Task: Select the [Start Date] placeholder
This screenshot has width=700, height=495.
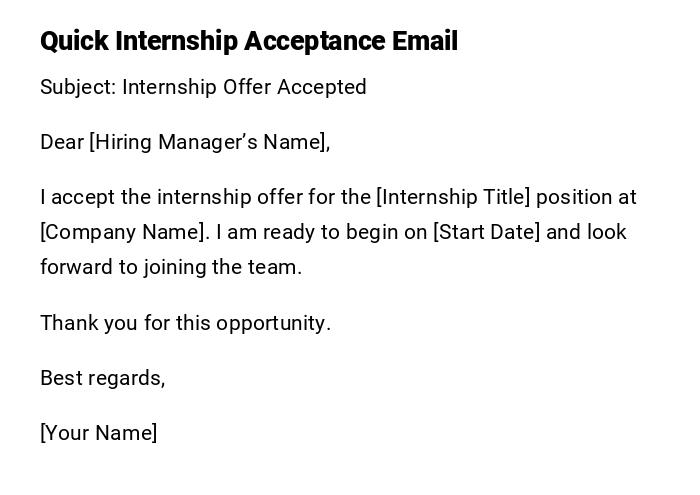Action: (x=486, y=232)
